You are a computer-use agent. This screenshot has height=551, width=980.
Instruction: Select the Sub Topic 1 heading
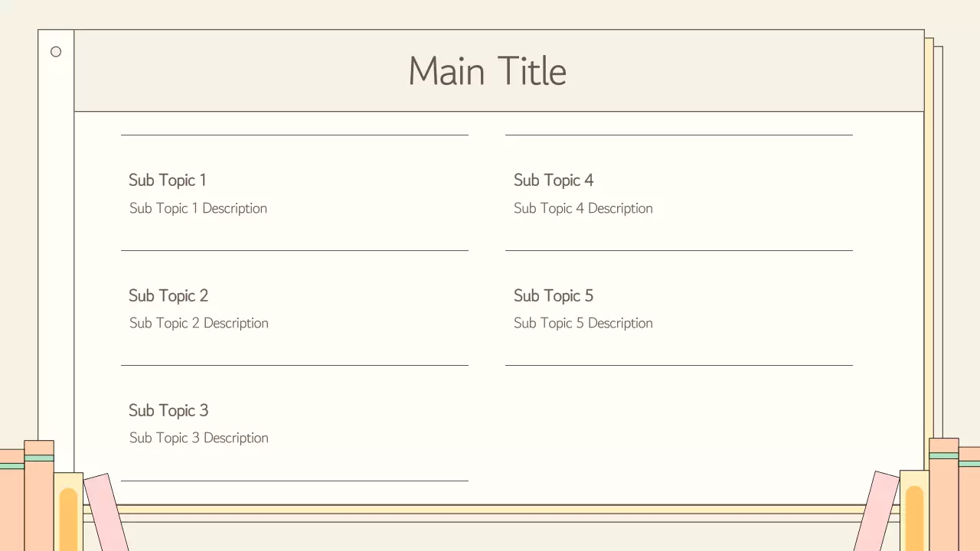point(167,181)
